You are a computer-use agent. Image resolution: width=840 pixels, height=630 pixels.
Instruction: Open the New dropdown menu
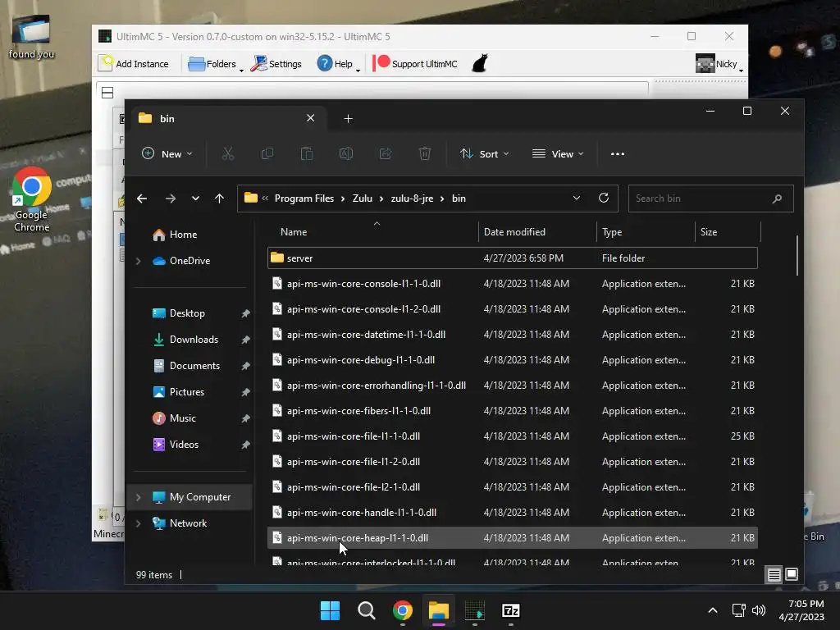(x=167, y=154)
